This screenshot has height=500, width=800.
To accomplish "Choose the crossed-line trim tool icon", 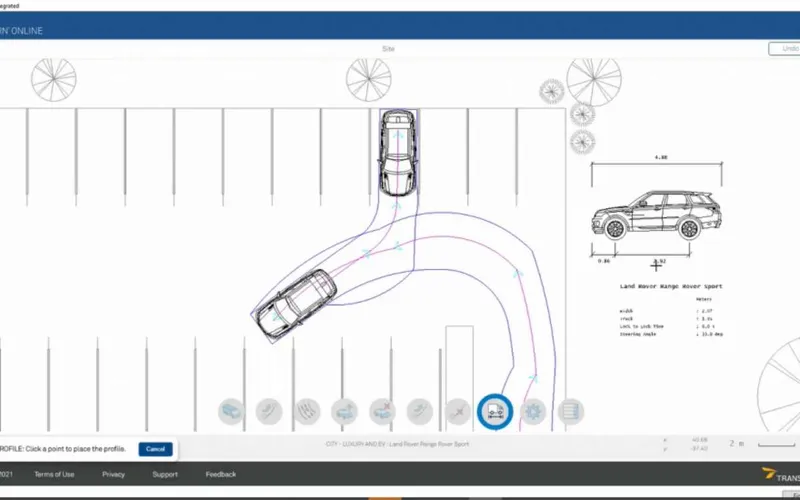I will (x=458, y=411).
